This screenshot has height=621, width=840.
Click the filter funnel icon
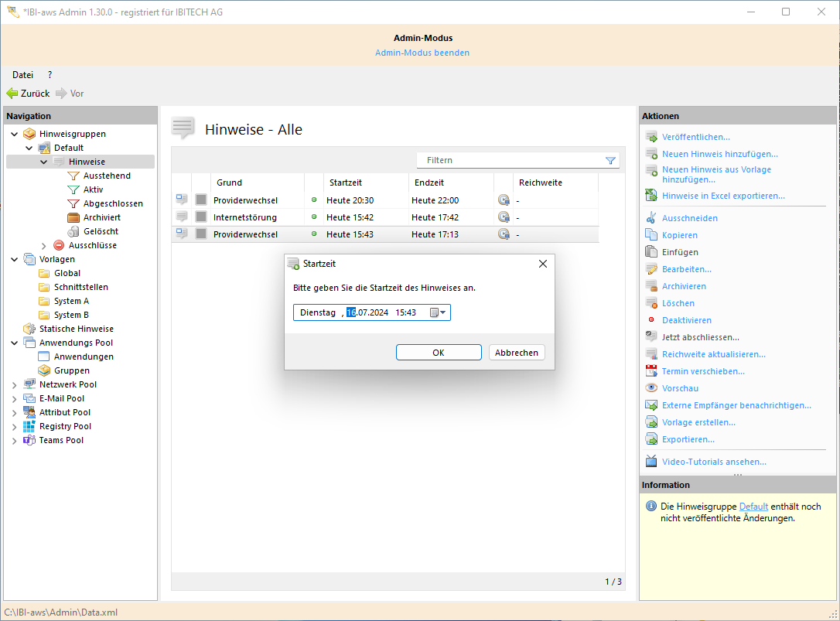pos(610,160)
